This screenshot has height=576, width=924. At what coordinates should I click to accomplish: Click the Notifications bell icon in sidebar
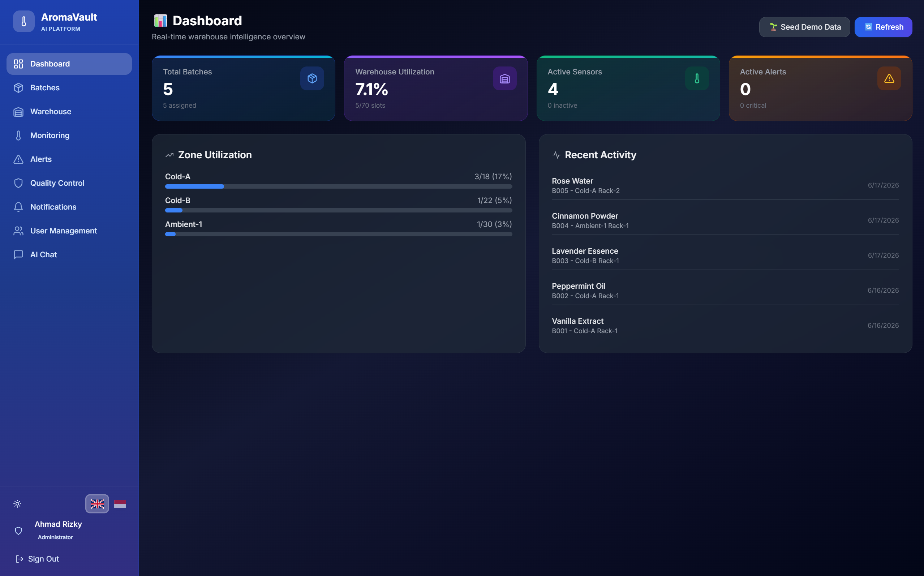point(18,207)
